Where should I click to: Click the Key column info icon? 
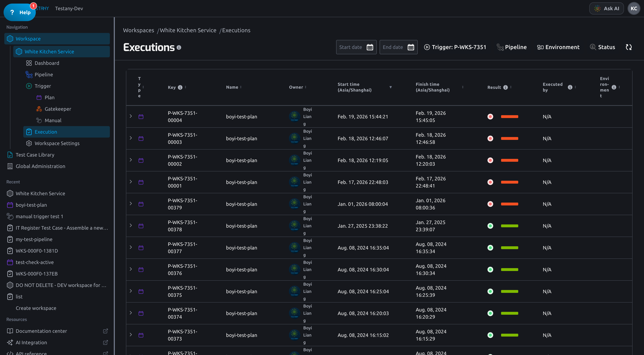point(180,87)
